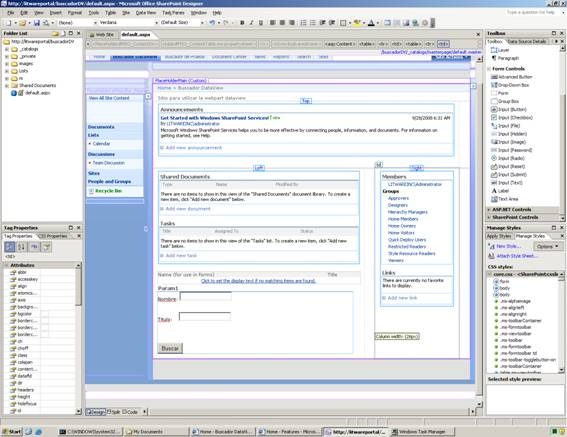
Task: Expand ASP.NET Controls in Toolbox
Action: point(489,209)
